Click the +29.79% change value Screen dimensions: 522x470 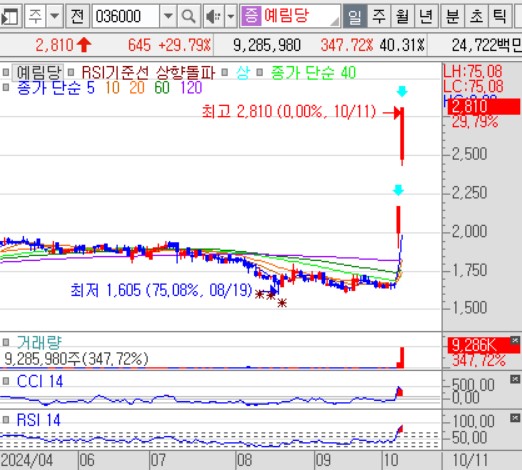(x=185, y=45)
